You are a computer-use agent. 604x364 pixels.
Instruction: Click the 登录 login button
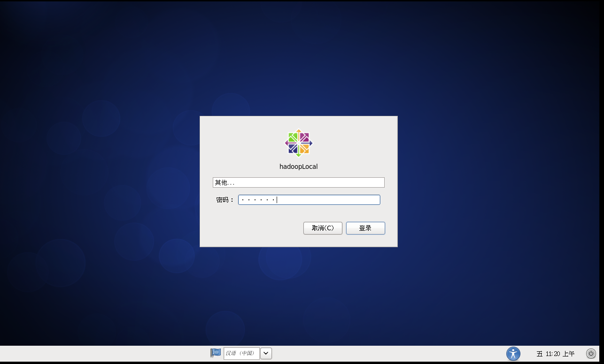pyautogui.click(x=365, y=228)
